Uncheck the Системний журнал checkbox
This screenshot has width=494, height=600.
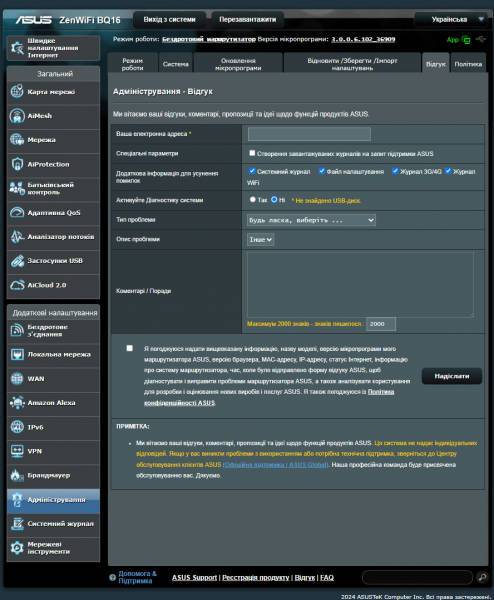pyautogui.click(x=252, y=171)
